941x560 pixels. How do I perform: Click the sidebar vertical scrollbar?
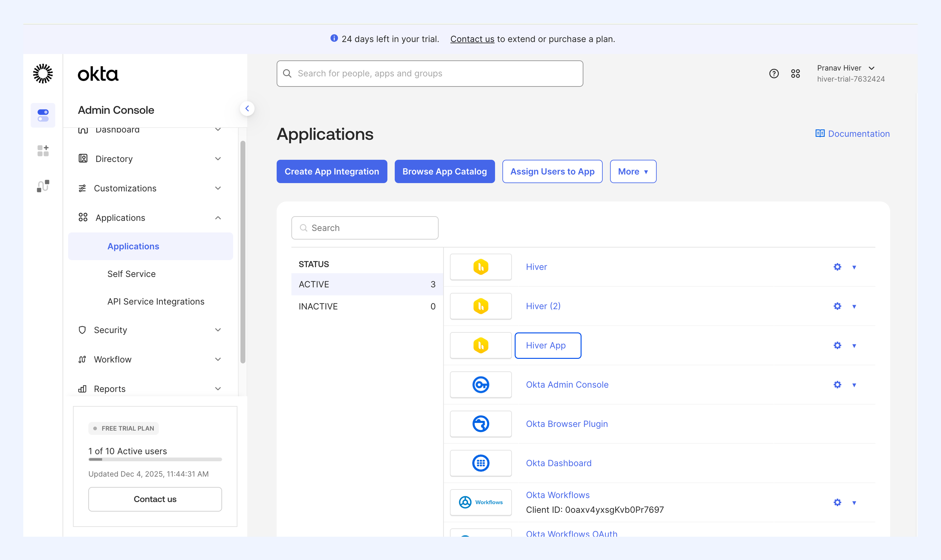(x=243, y=252)
